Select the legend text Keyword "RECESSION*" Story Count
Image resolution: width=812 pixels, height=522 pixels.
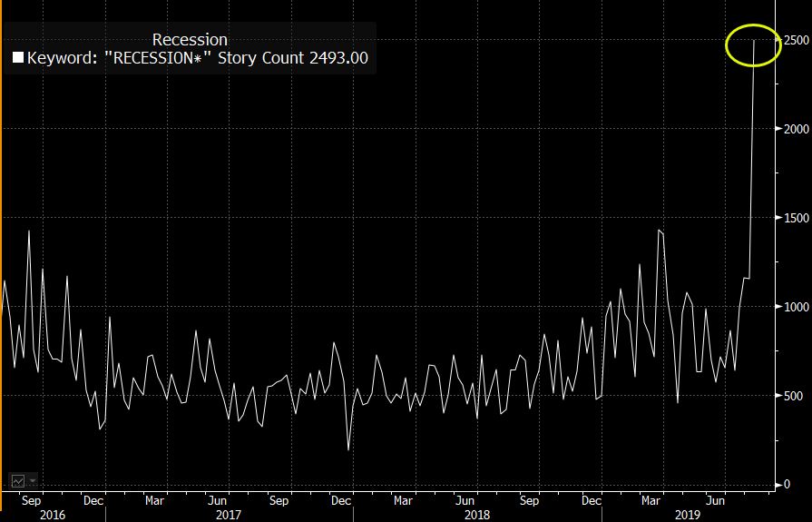(166, 57)
